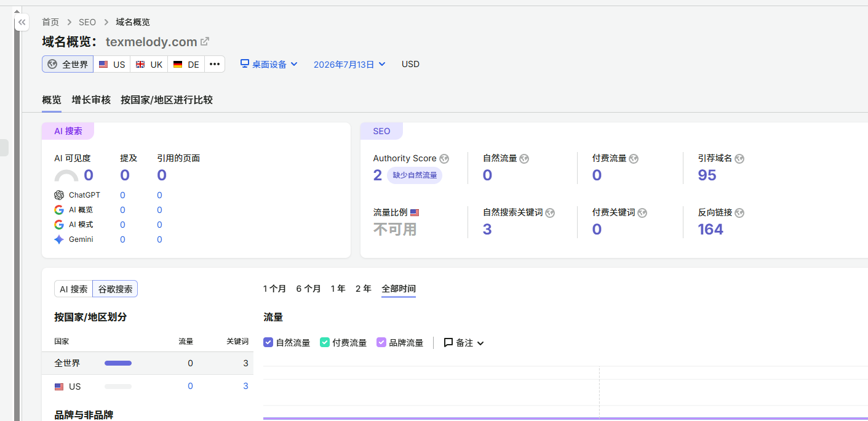Click US flag next to 流量比例
The height and width of the screenshot is (421, 868).
(415, 213)
